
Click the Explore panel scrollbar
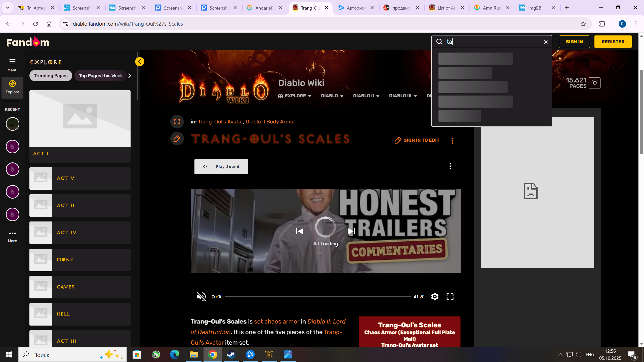[137, 76]
